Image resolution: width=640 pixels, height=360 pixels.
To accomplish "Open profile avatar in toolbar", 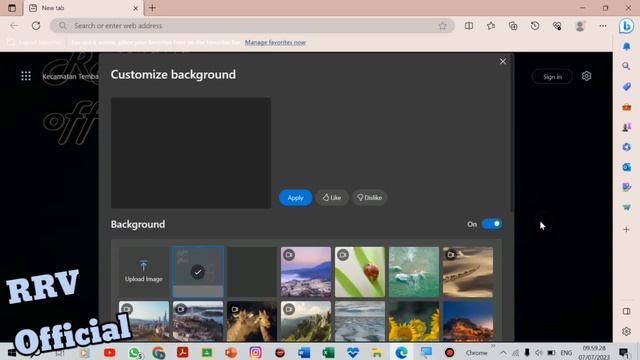I will pyautogui.click(x=580, y=26).
